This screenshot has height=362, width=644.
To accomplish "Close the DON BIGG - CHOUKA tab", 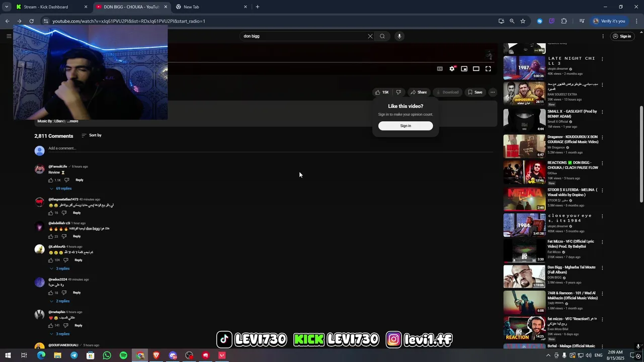I will click(x=166, y=7).
